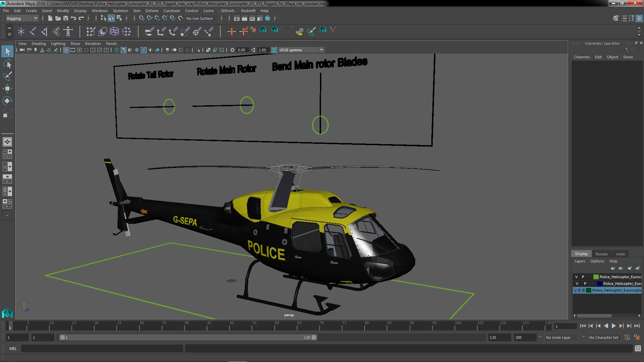Snap to grids icon
Screen dimensions: 644x362
tap(142, 18)
